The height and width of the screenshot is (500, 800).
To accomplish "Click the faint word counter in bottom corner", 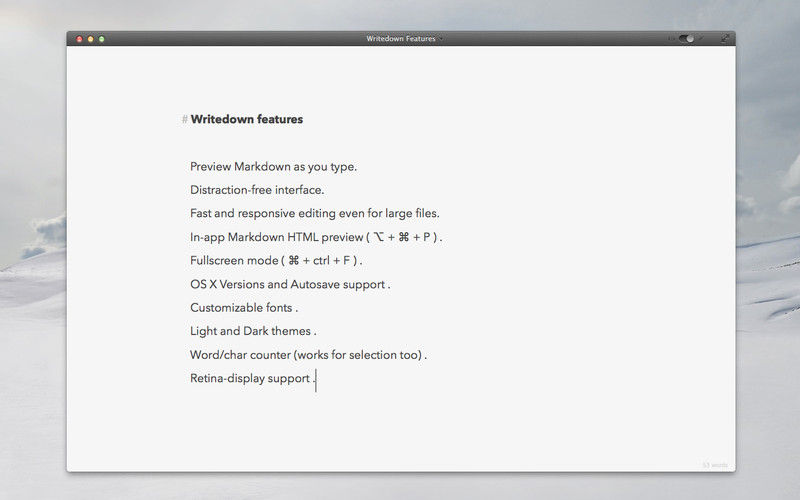I will (715, 465).
